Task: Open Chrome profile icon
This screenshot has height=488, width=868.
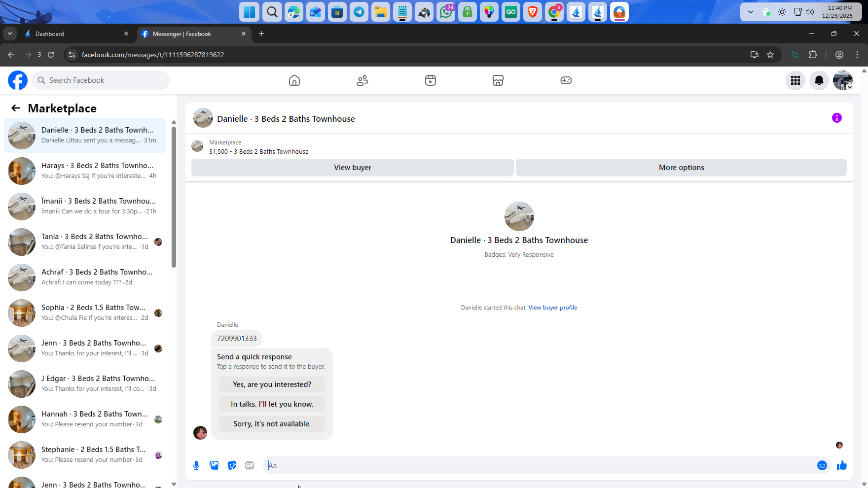Action: point(839,55)
